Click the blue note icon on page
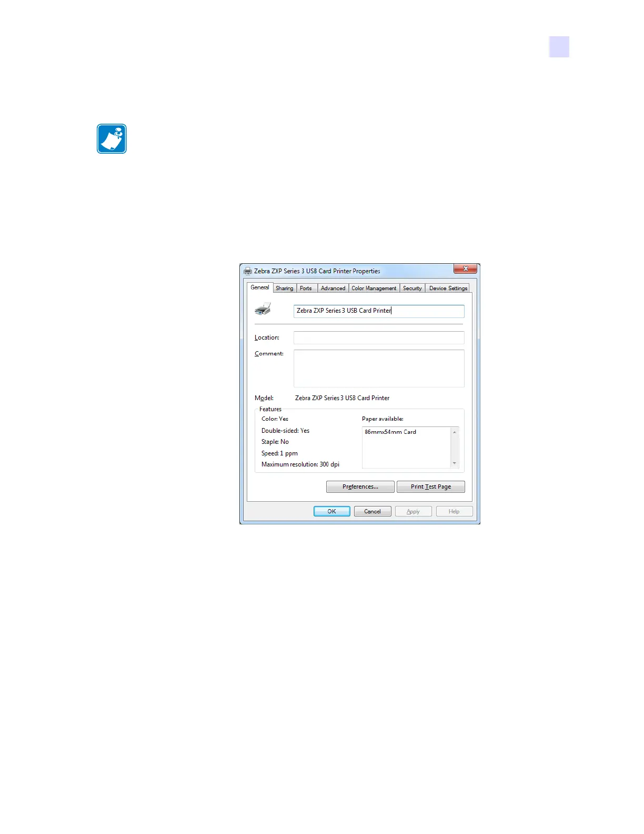The width and height of the screenshot is (644, 834). click(112, 138)
